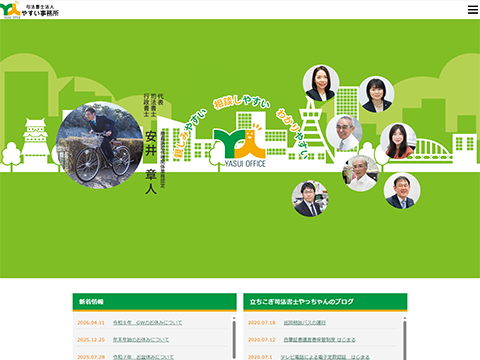Select portrait of man in suit with blue tie
480x360 pixels.
(x=402, y=191)
